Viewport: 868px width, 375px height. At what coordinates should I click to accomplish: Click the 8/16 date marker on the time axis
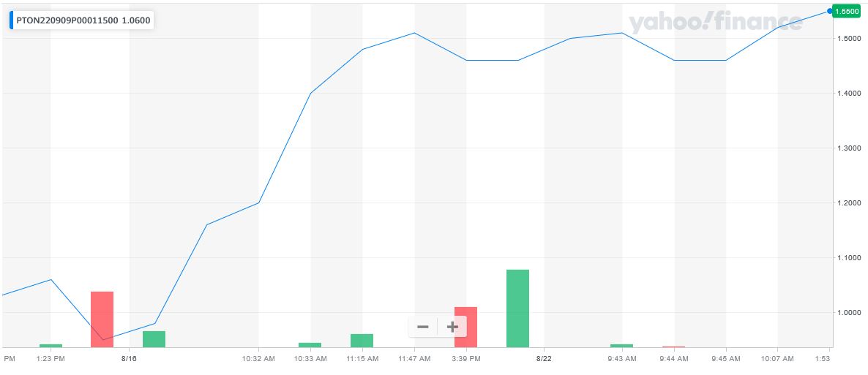pyautogui.click(x=130, y=359)
